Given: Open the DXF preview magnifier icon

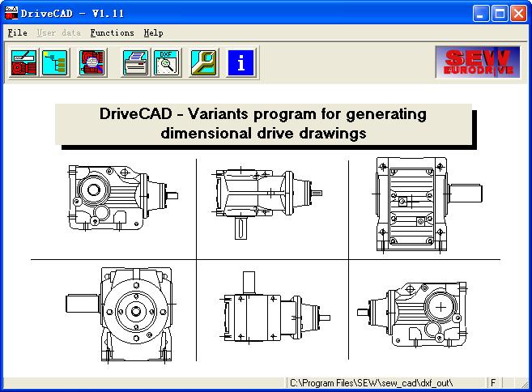Looking at the screenshot, I should tap(166, 63).
